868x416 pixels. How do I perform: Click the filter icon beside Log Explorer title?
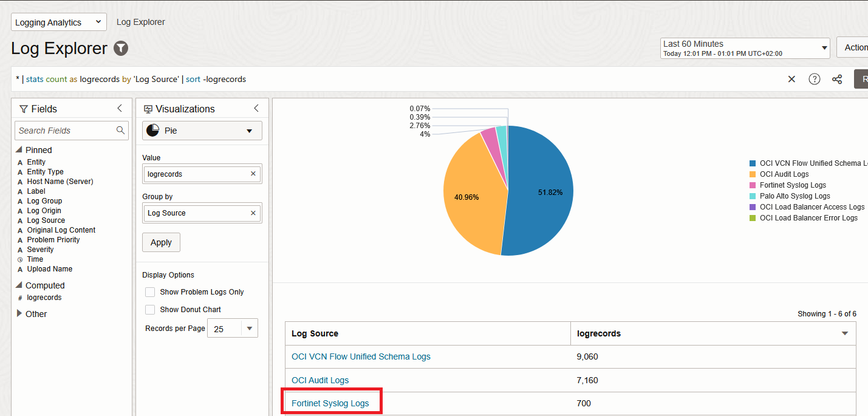121,49
